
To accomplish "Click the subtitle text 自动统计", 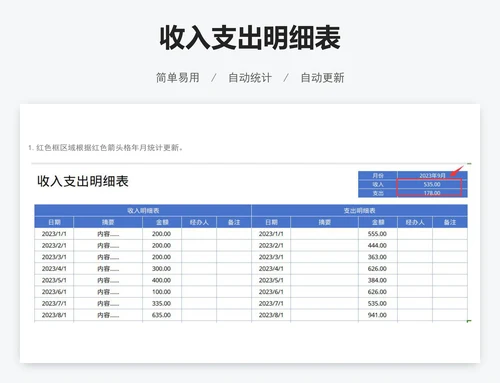I will pos(250,78).
